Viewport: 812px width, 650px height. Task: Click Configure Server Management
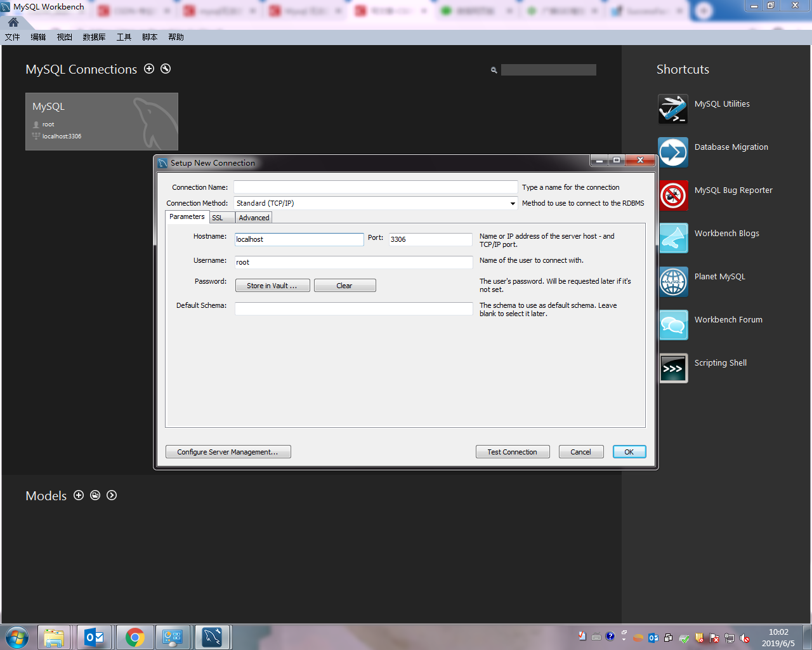coord(228,451)
